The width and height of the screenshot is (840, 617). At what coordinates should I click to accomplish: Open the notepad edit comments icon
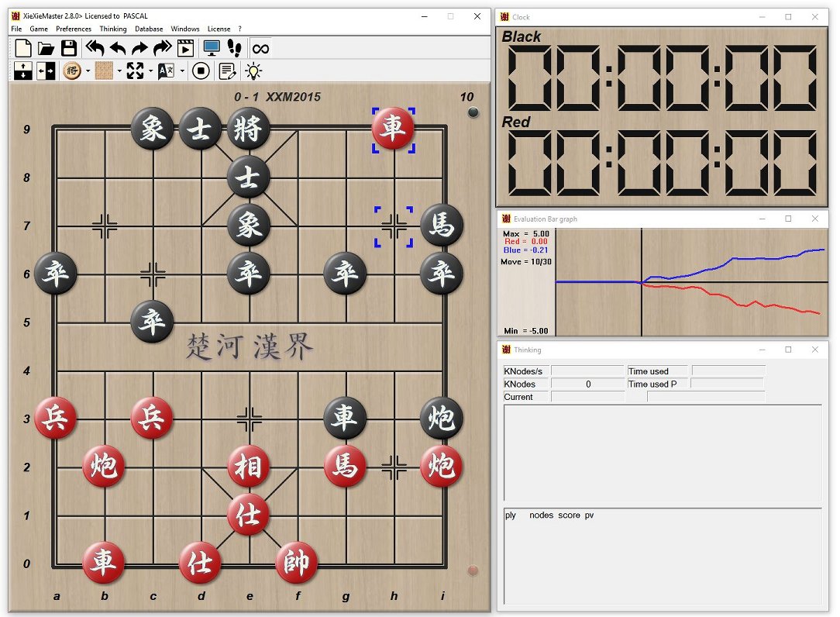tap(227, 71)
